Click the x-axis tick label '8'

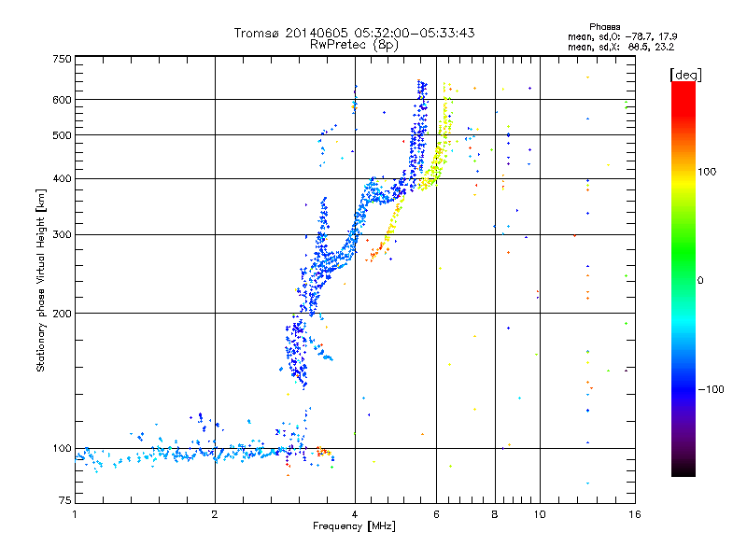pyautogui.click(x=495, y=514)
